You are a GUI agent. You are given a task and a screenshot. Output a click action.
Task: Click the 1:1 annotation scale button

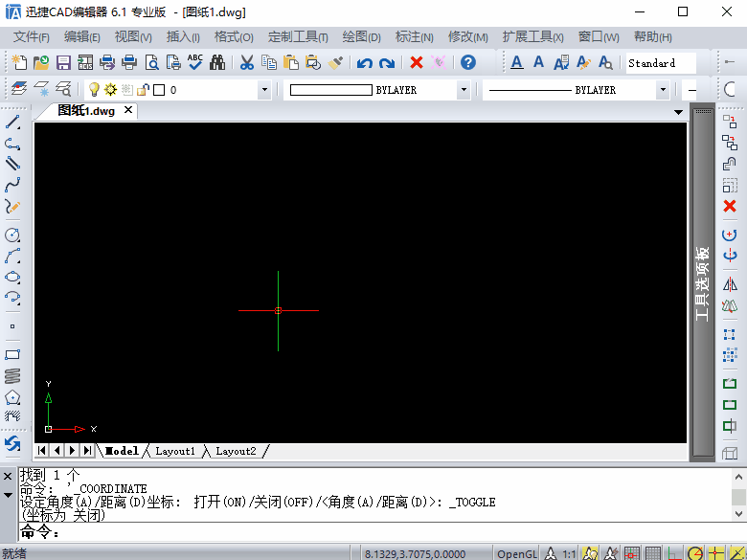pyautogui.click(x=569, y=554)
